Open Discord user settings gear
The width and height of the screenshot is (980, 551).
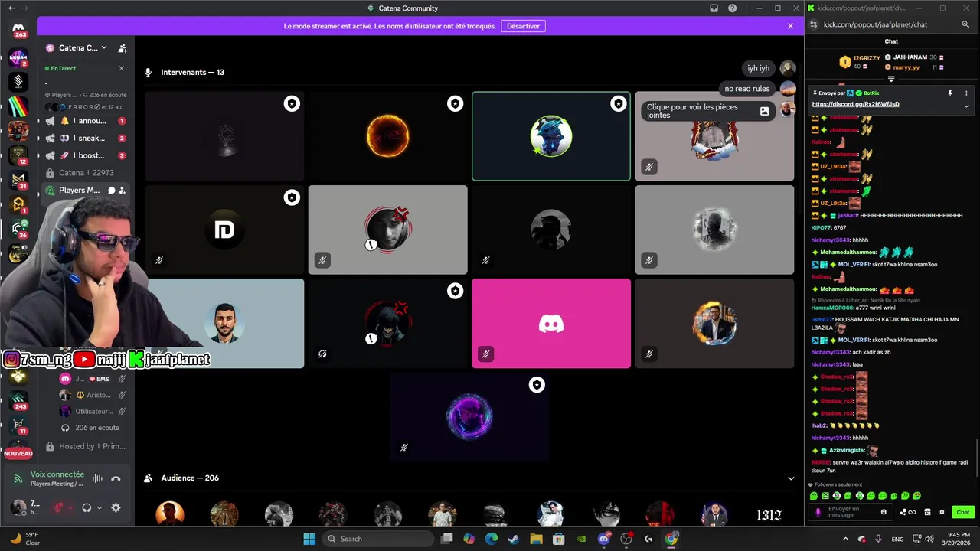[x=116, y=507]
